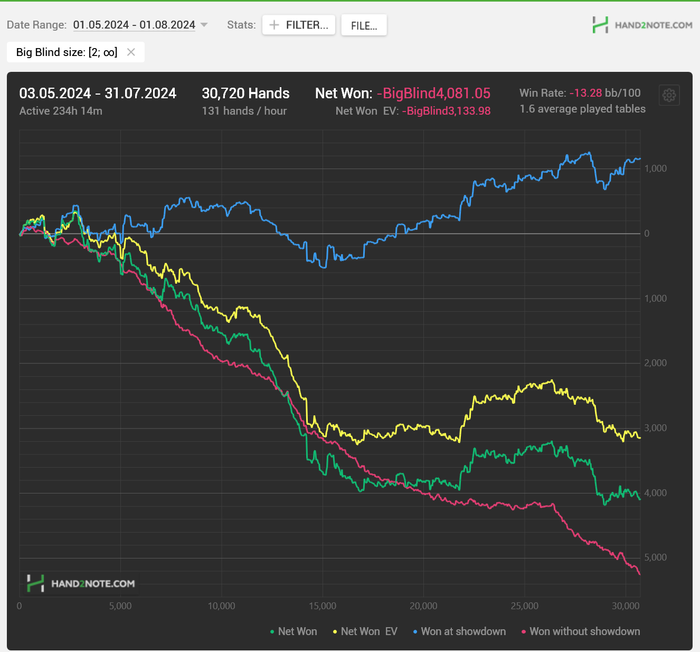Toggle the Won without showdown legend series
Screen dimensions: 700x652
tap(580, 631)
